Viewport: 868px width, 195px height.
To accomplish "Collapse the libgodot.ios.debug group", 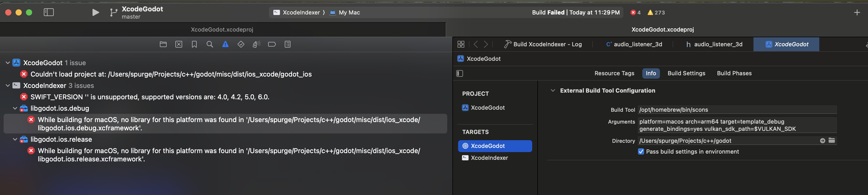I will pyautogui.click(x=15, y=109).
